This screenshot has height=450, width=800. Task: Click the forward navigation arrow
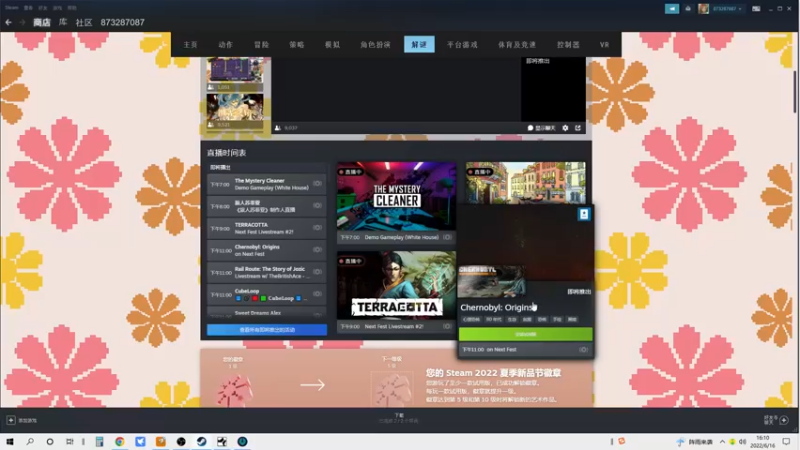pyautogui.click(x=22, y=22)
